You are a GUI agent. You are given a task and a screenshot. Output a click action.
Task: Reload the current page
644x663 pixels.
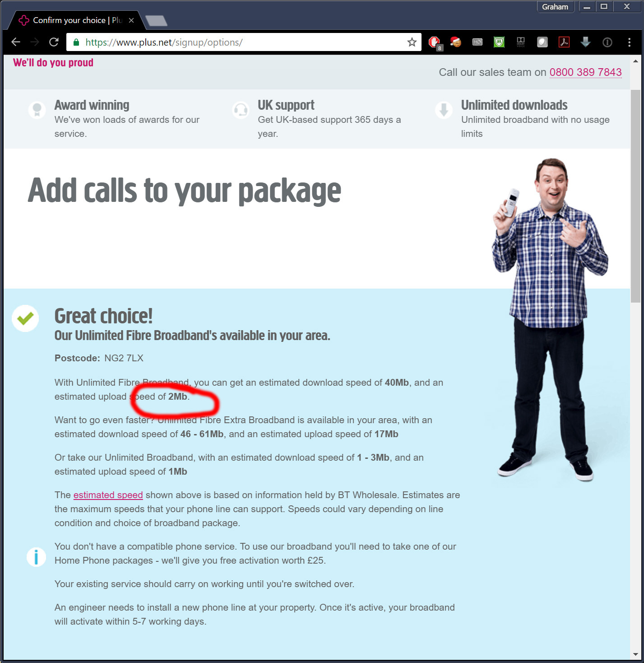pos(54,42)
